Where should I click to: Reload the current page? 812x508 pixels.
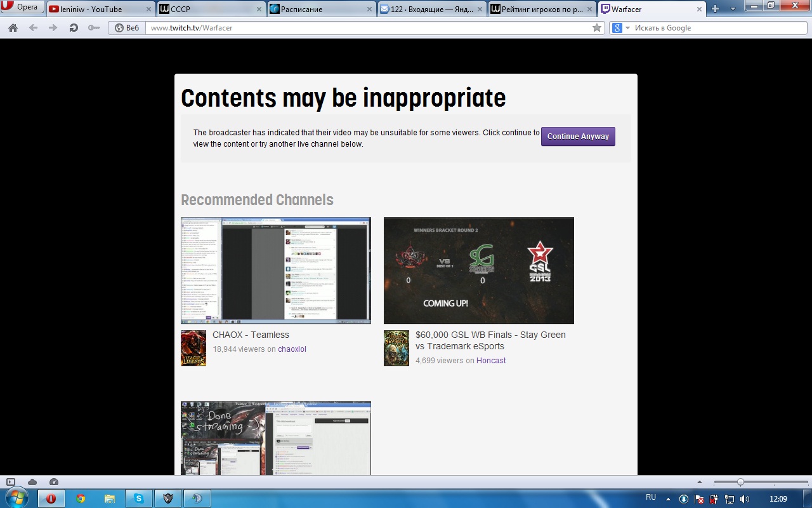pyautogui.click(x=74, y=28)
